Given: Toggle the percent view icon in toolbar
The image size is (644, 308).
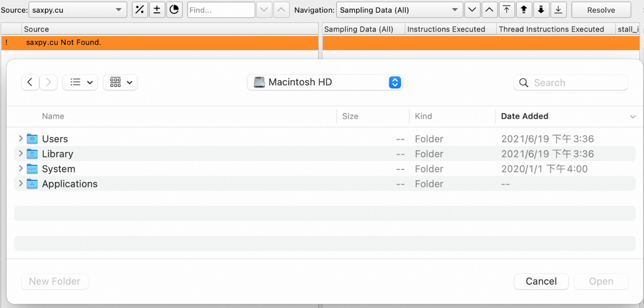Looking at the screenshot, I should click(x=139, y=10).
